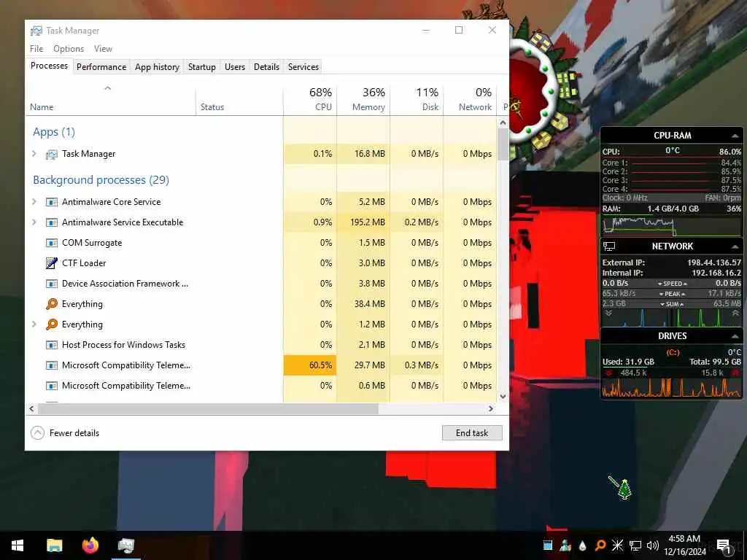This screenshot has width=747, height=560.
Task: Launch Firefox from the taskbar
Action: 90,545
